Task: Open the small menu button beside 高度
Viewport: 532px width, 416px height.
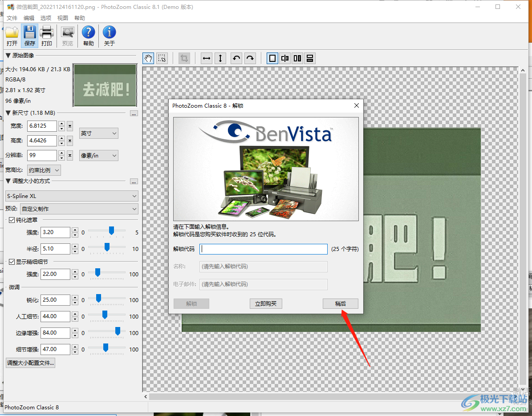Action: click(x=70, y=141)
